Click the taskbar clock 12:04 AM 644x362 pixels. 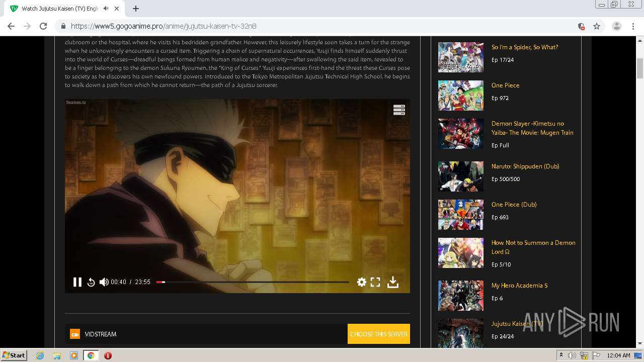tap(618, 355)
